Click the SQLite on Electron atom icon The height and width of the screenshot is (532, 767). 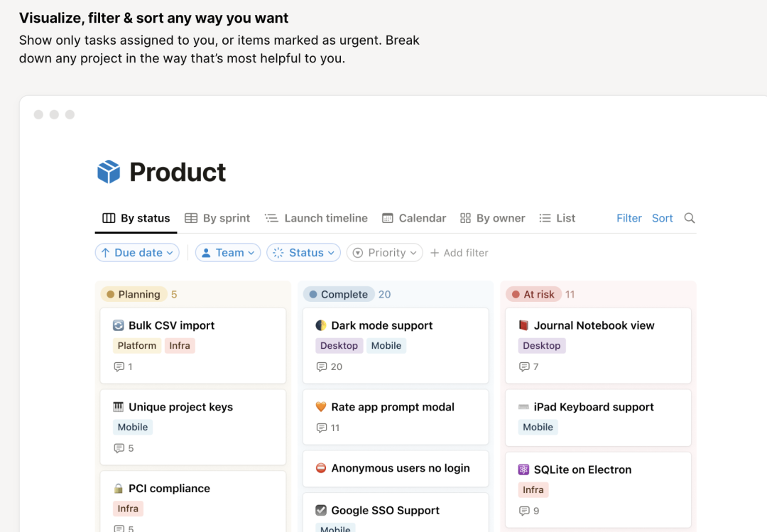pyautogui.click(x=523, y=469)
